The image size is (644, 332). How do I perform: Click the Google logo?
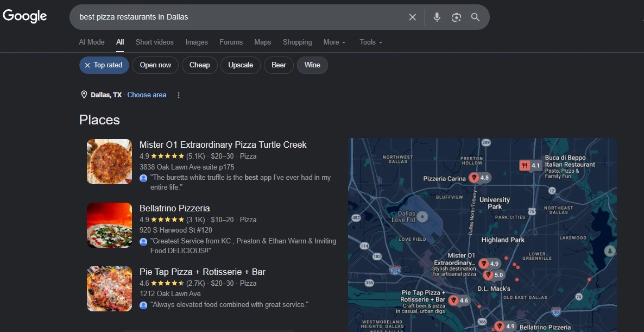click(x=24, y=16)
